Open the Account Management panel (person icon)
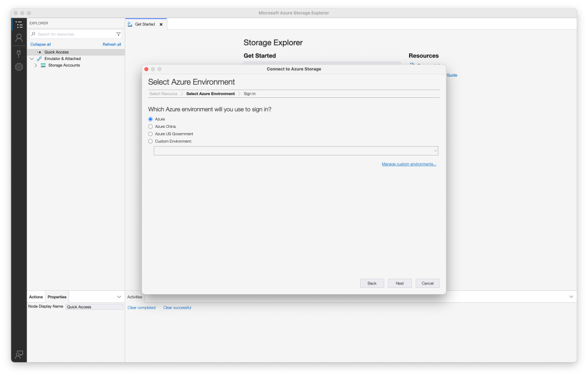The height and width of the screenshot is (376, 588). tap(19, 38)
